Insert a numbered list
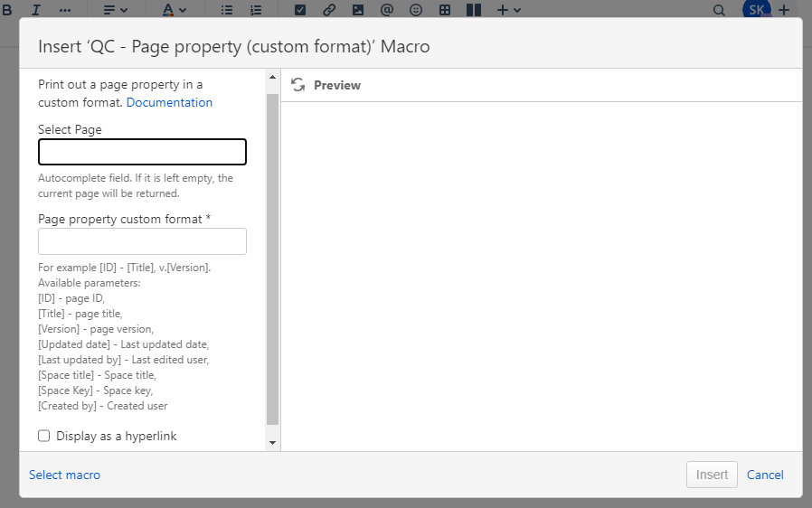The height and width of the screenshot is (508, 812). [256, 10]
